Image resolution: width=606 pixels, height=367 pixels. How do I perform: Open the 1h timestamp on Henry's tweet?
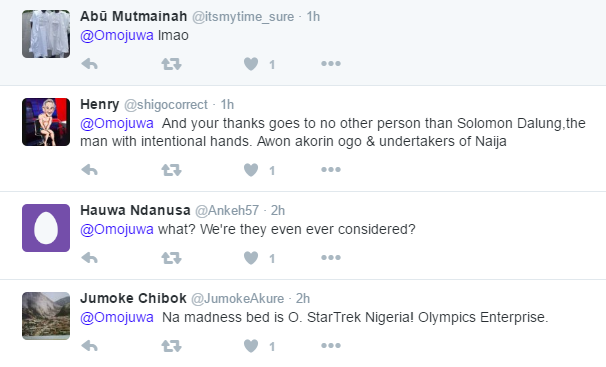(x=227, y=104)
